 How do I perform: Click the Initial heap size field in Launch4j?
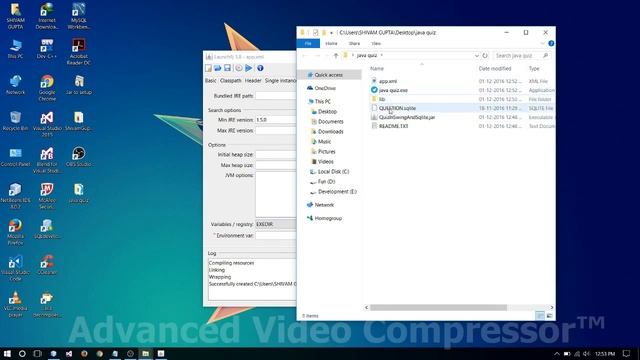click(x=276, y=155)
